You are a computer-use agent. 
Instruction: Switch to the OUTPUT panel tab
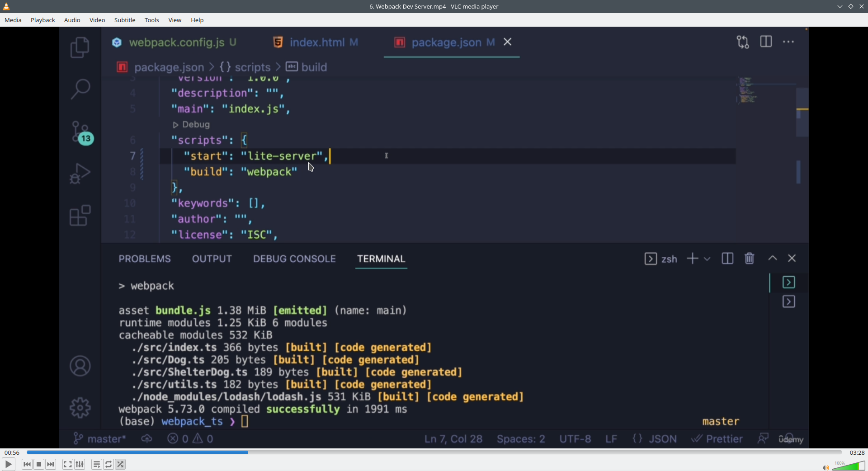pyautogui.click(x=212, y=259)
